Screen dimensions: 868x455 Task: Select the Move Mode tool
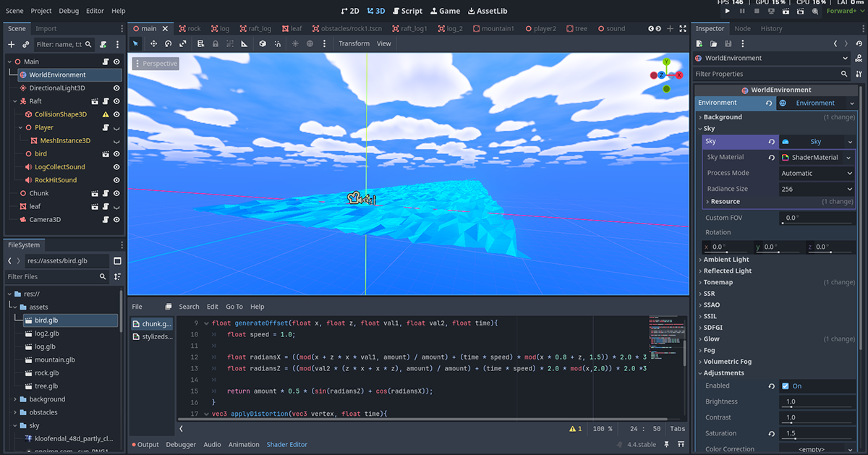pyautogui.click(x=153, y=43)
